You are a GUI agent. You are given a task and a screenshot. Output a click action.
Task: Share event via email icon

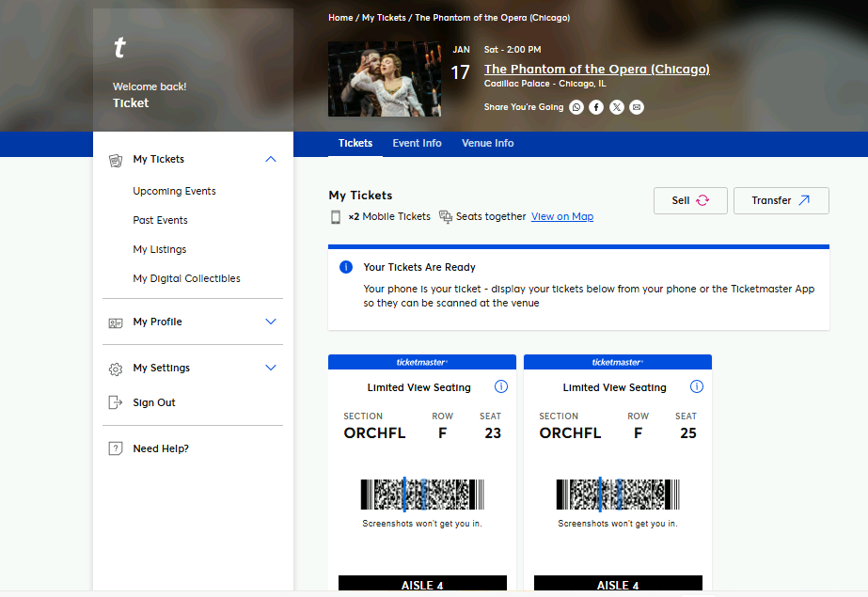click(637, 107)
